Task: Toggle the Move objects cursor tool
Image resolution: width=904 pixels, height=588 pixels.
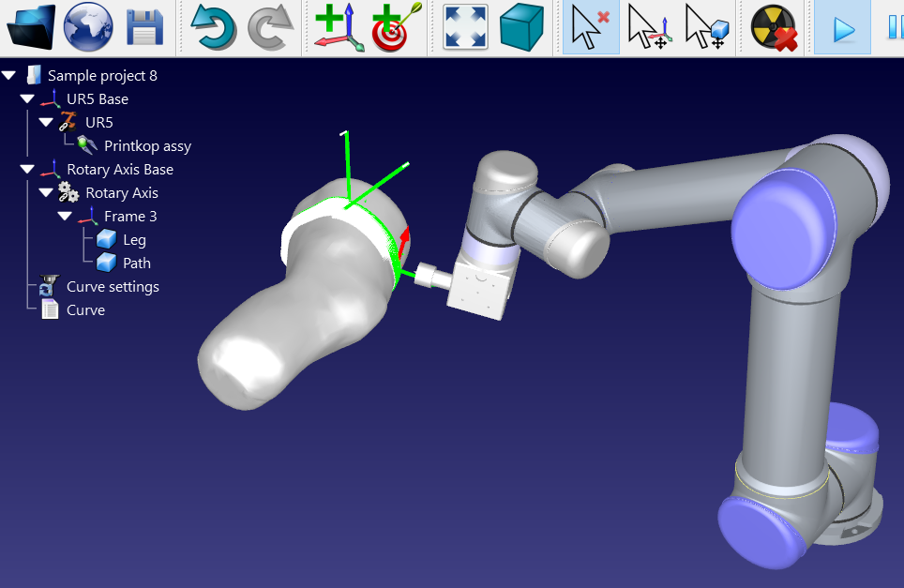Action: [704, 27]
